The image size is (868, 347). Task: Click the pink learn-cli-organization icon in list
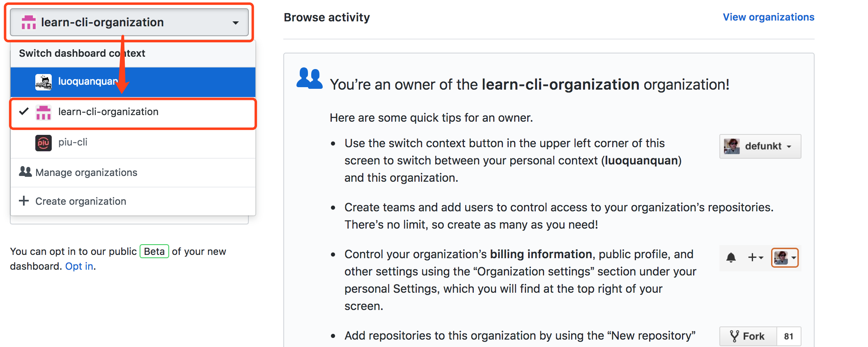point(44,112)
